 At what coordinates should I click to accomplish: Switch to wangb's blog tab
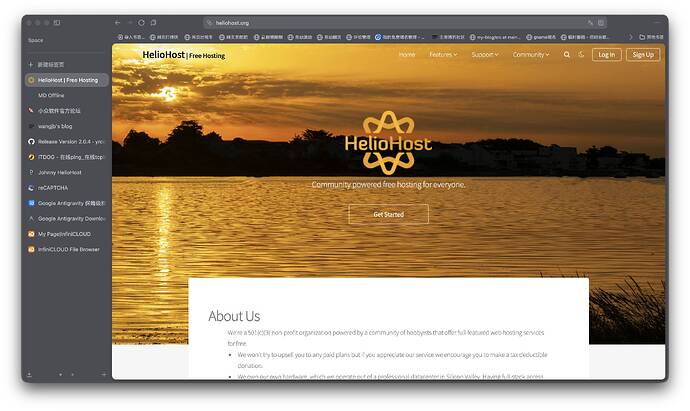[67, 126]
